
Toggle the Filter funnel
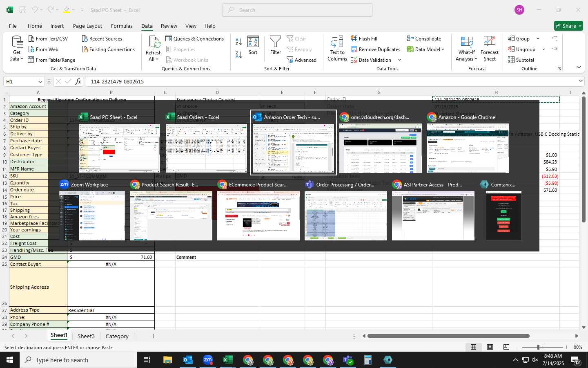276,45
